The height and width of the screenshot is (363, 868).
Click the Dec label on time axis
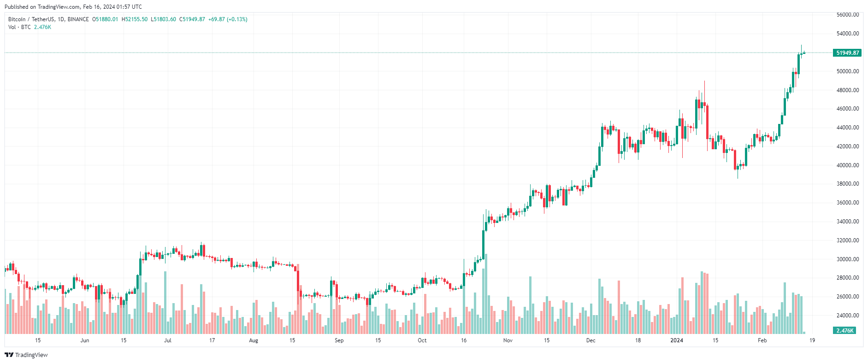click(x=591, y=340)
